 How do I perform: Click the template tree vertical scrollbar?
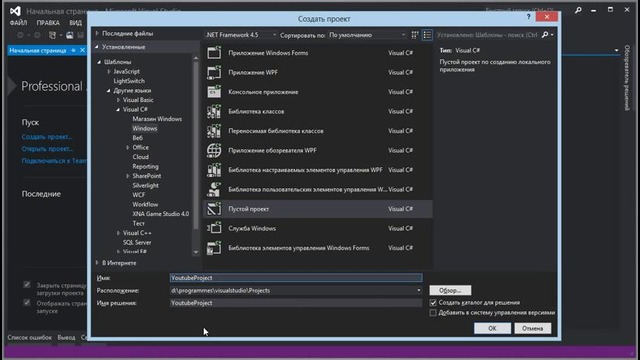196,145
